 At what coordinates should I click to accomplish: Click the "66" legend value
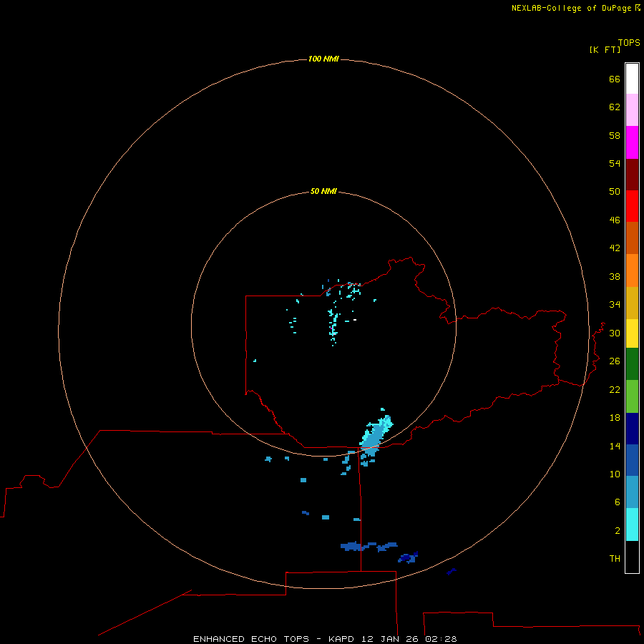[x=615, y=79]
